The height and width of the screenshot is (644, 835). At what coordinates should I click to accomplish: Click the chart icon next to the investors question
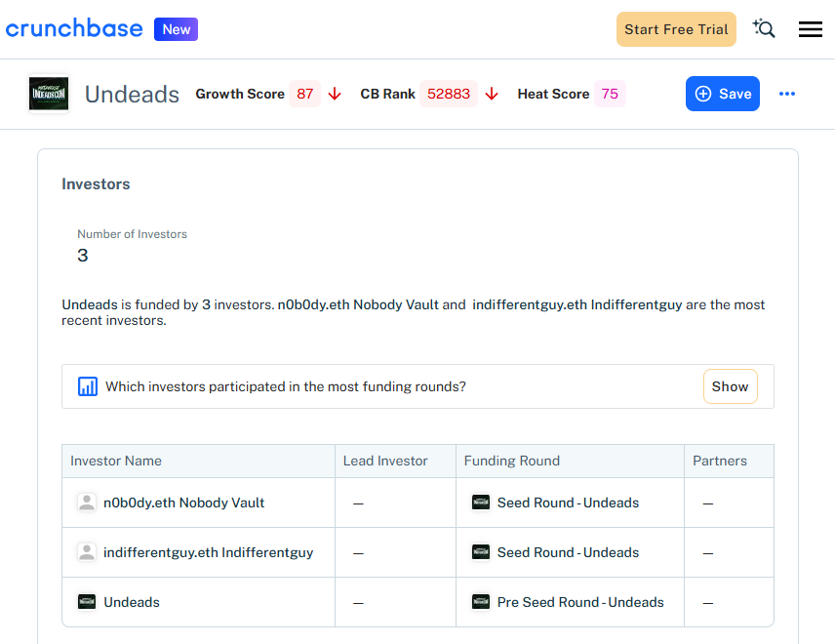point(87,386)
